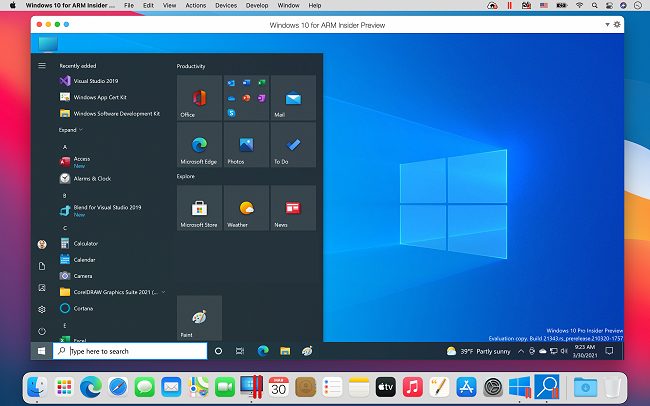Screen dimensions: 650x406
Task: Open Safari in the Mac dock
Action: pos(118,387)
